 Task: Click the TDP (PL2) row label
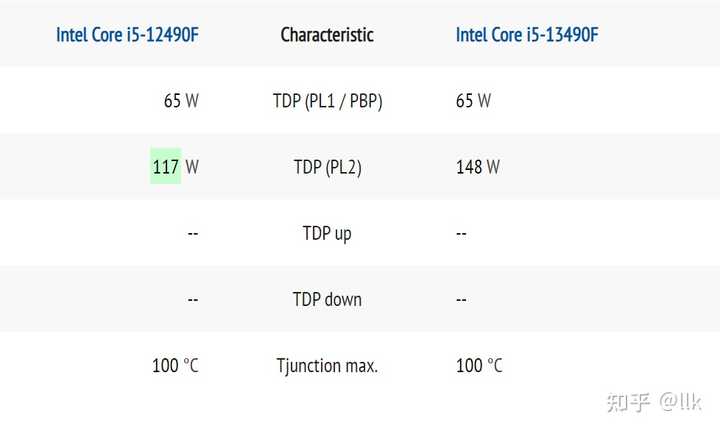point(327,167)
